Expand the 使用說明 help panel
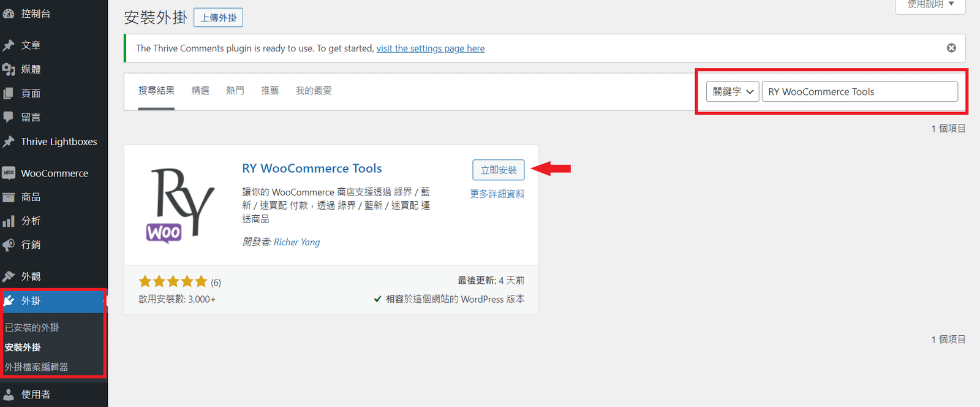This screenshot has height=407, width=980. pos(930,5)
